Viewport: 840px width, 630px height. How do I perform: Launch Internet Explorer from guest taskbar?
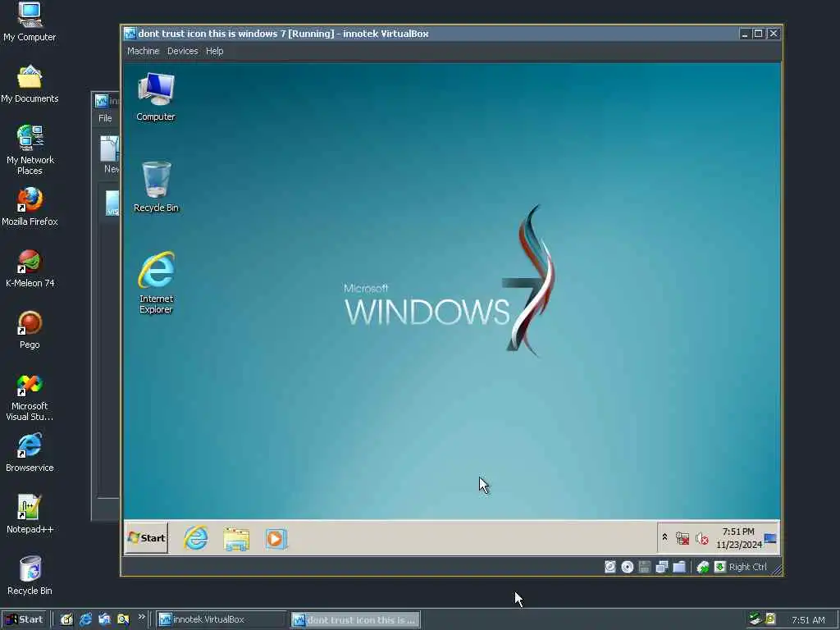pyautogui.click(x=196, y=538)
